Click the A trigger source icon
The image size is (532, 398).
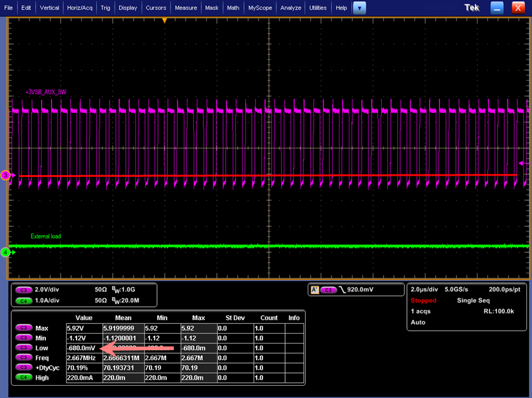coord(316,290)
